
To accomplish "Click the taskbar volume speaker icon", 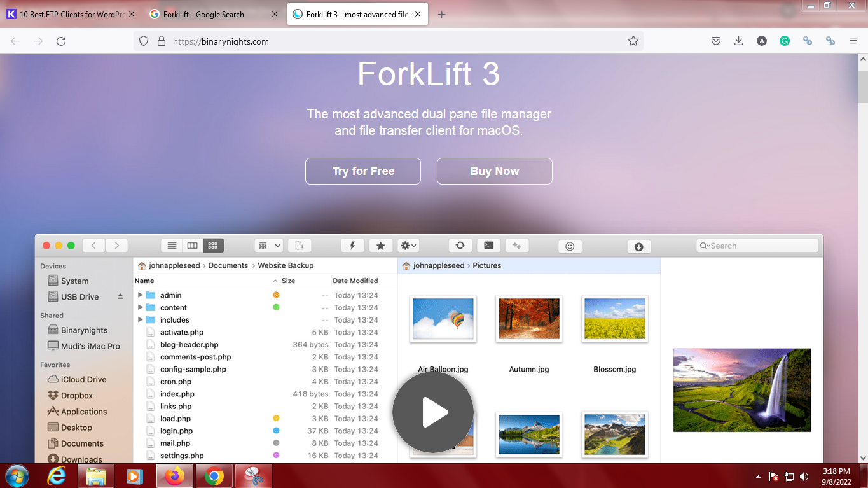I will point(804,476).
